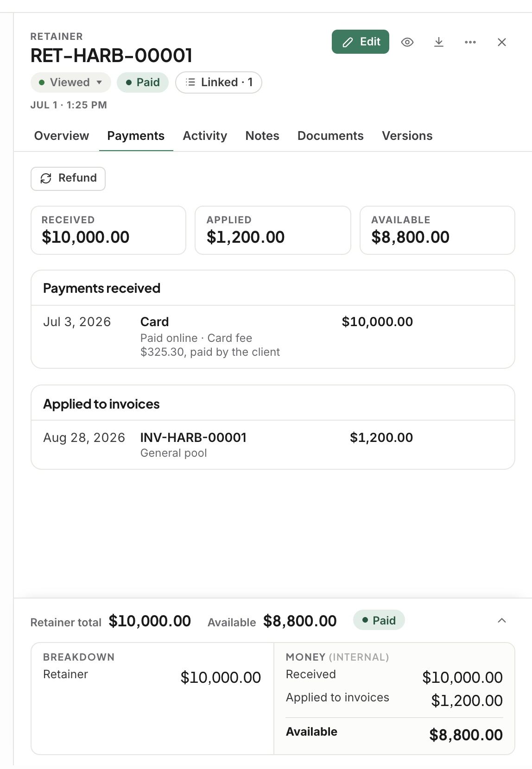Click the footer Available $8,800.00 value
Image resolution: width=532 pixels, height=769 pixels.
coord(300,621)
